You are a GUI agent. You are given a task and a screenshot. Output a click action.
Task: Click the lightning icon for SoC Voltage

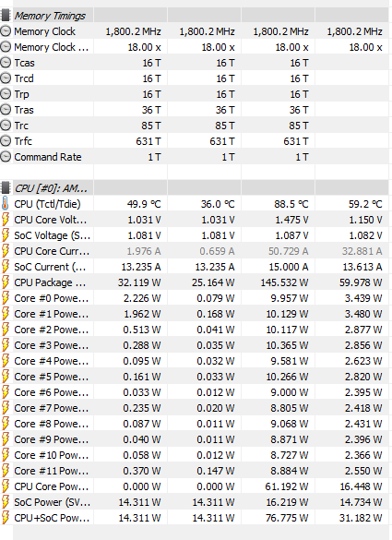[x=6, y=235]
